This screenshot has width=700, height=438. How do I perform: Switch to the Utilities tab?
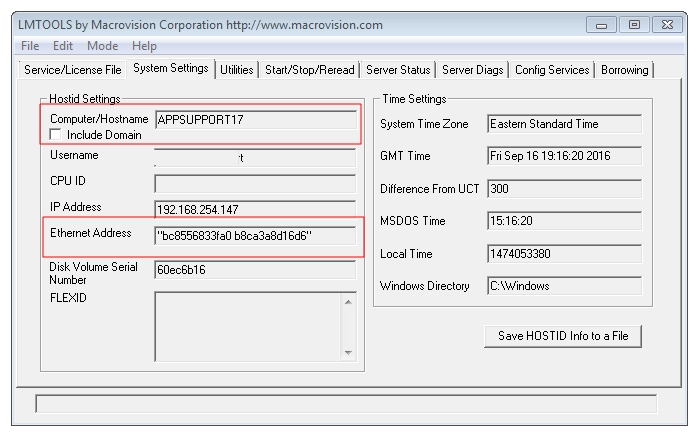pos(236,70)
